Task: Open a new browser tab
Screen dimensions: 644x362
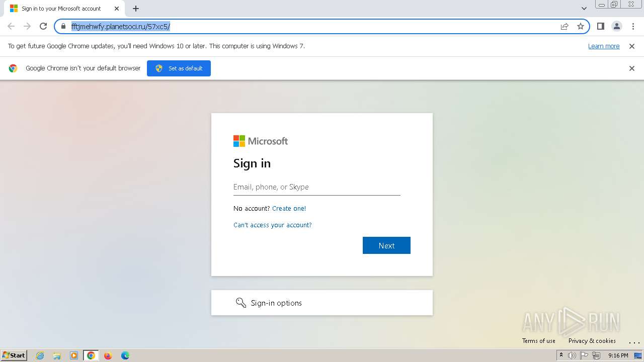Action: click(136, 9)
